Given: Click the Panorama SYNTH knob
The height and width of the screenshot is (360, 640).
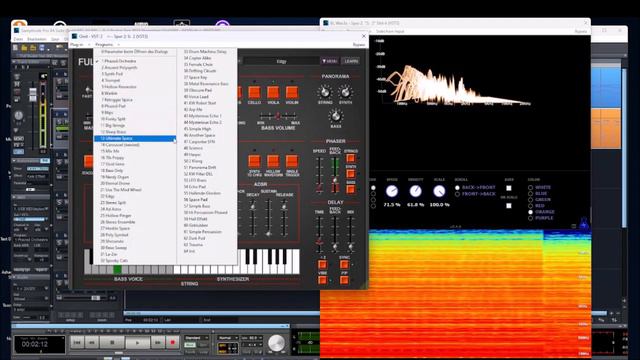Looking at the screenshot, I should click(345, 92).
